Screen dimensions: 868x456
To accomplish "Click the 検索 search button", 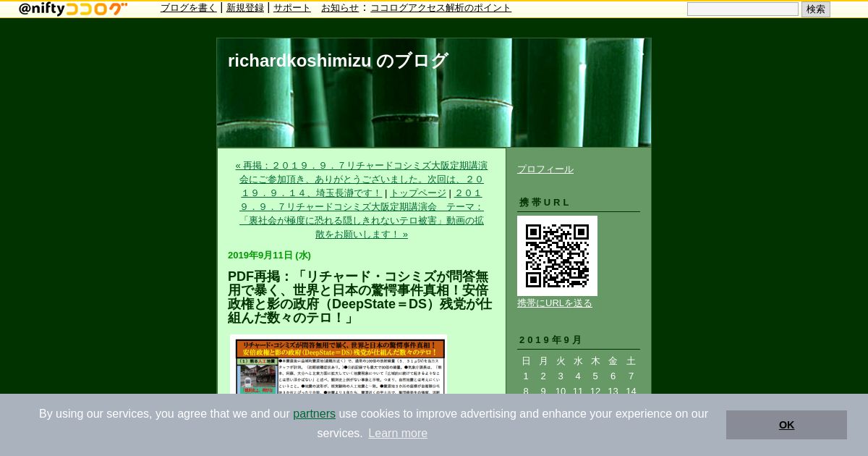I will point(816,9).
